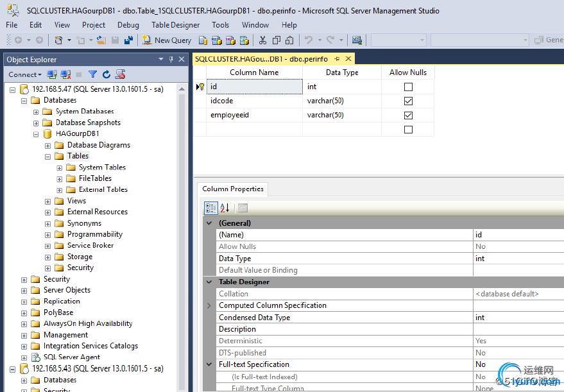564x392 pixels.
Task: Click the Stop activity icon in Object Explorer
Action: coord(79,74)
